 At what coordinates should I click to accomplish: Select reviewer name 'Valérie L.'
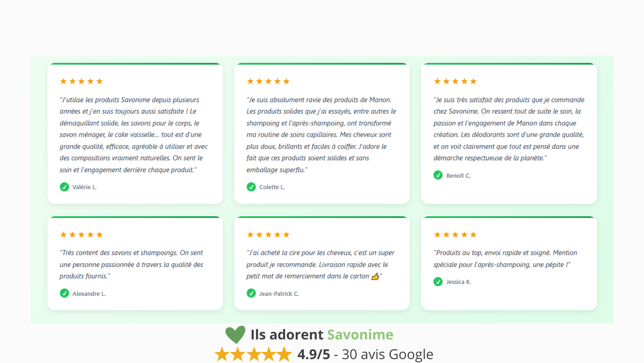[84, 187]
